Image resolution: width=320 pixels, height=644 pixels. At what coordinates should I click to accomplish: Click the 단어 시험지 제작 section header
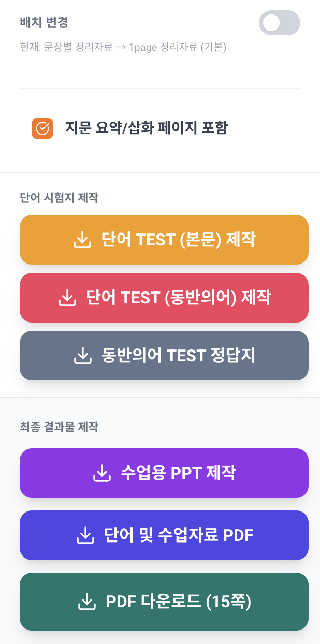click(x=59, y=197)
